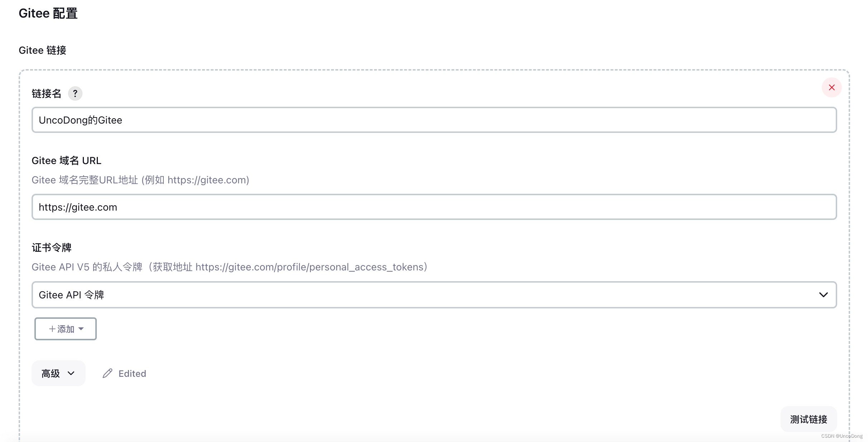Click the 证书令牌 label
The width and height of the screenshot is (868, 442).
point(52,248)
